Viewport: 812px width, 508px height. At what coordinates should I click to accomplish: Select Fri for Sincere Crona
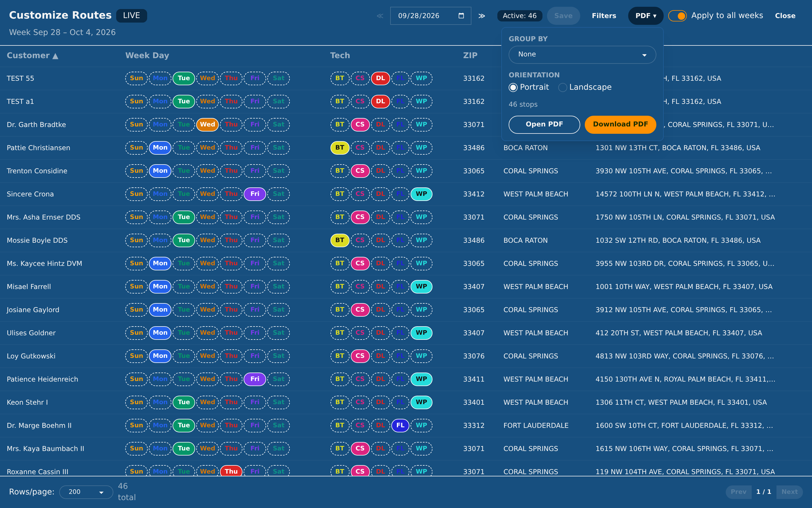[x=255, y=194]
